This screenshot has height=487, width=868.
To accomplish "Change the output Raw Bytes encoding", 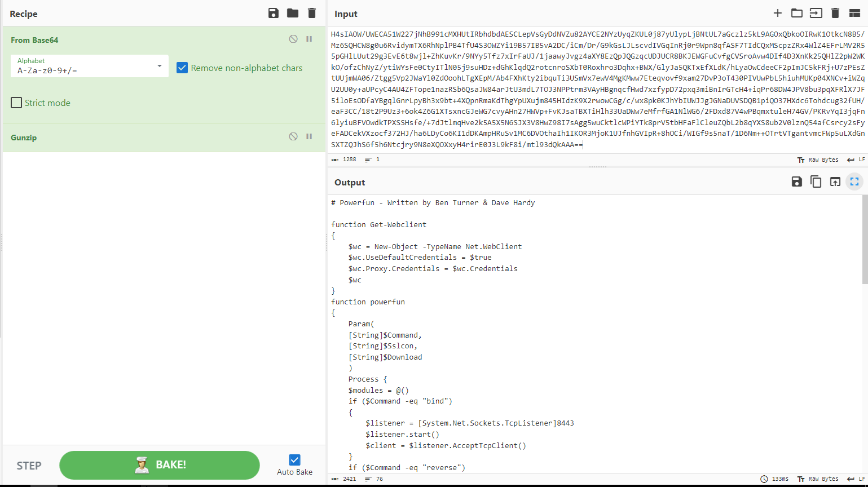I will tap(818, 479).
